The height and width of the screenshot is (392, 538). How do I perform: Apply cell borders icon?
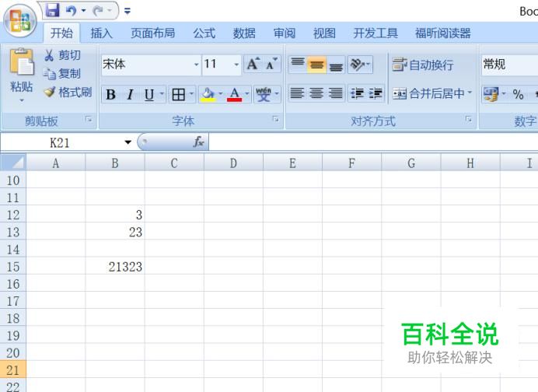click(x=178, y=94)
